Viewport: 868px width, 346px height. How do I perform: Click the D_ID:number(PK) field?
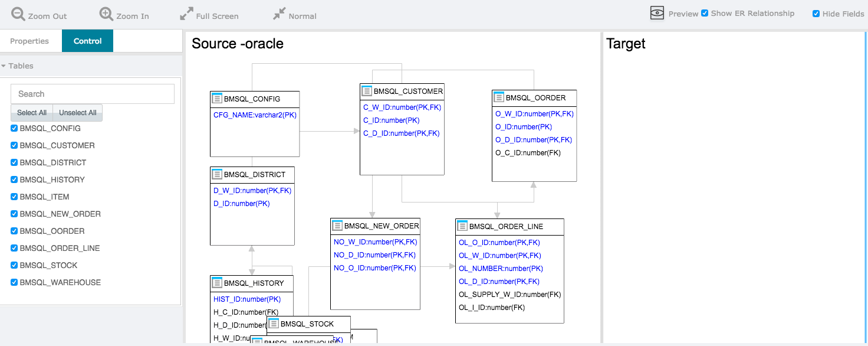242,204
